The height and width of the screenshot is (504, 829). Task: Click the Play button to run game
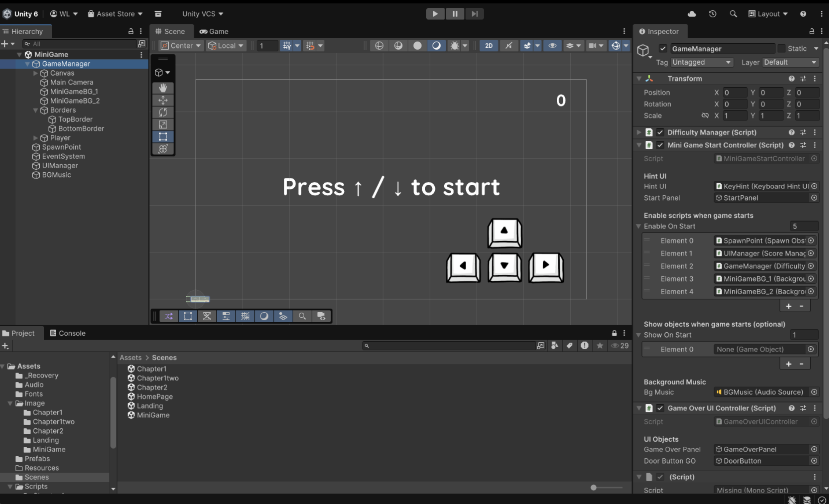pos(435,14)
